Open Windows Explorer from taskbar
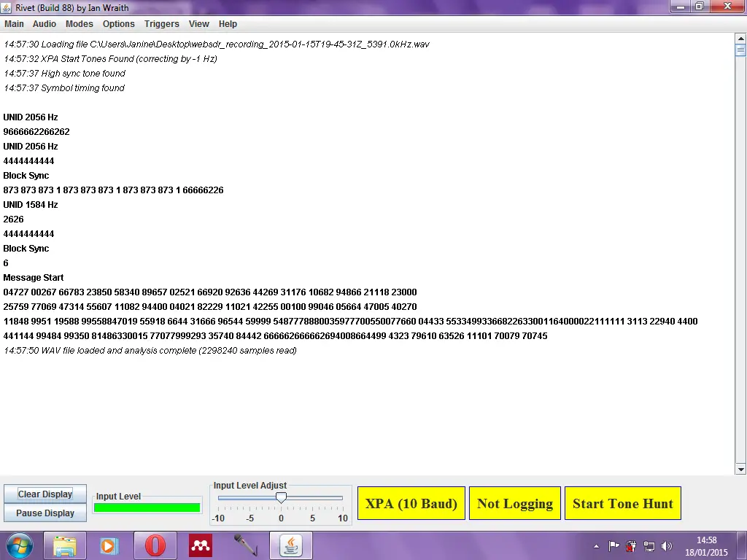Image resolution: width=747 pixels, height=560 pixels. tap(65, 545)
